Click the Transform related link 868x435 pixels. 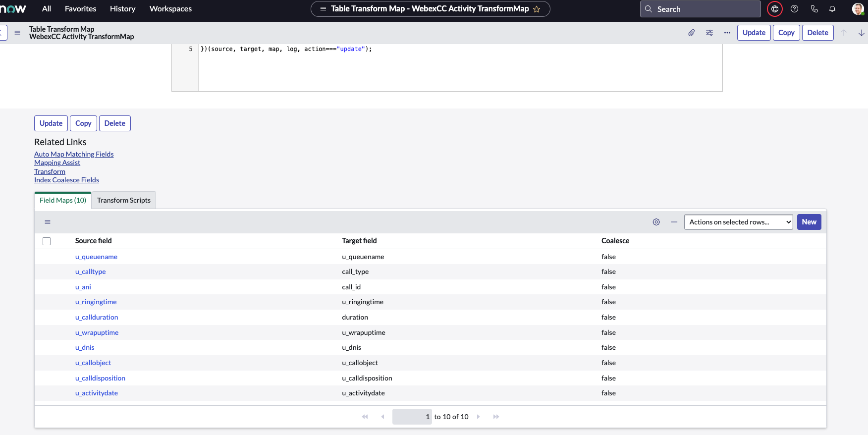(50, 171)
